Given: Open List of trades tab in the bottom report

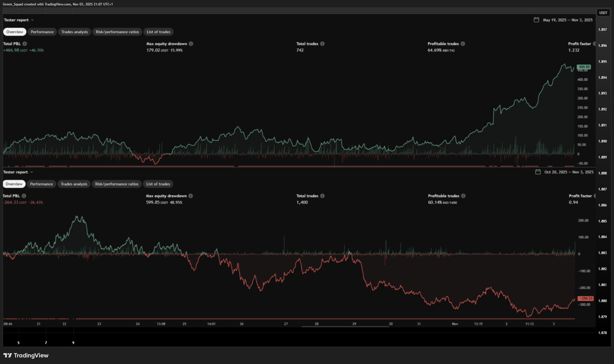Looking at the screenshot, I should (x=158, y=184).
